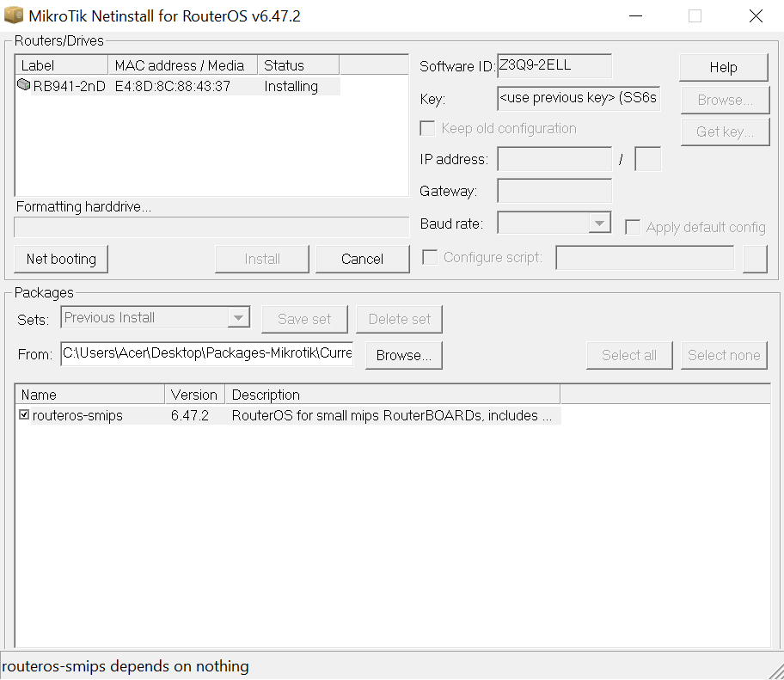The width and height of the screenshot is (784, 680).
Task: Toggle the Keep old configuration checkbox
Action: 427,128
